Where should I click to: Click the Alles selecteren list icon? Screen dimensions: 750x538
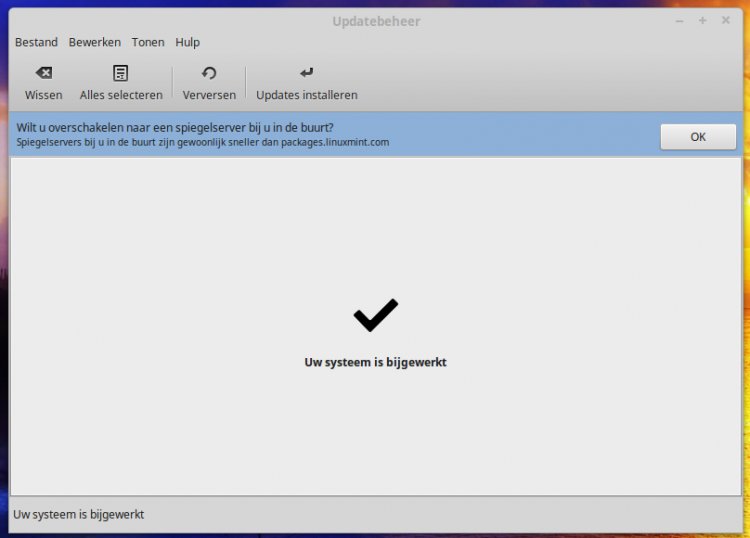121,73
